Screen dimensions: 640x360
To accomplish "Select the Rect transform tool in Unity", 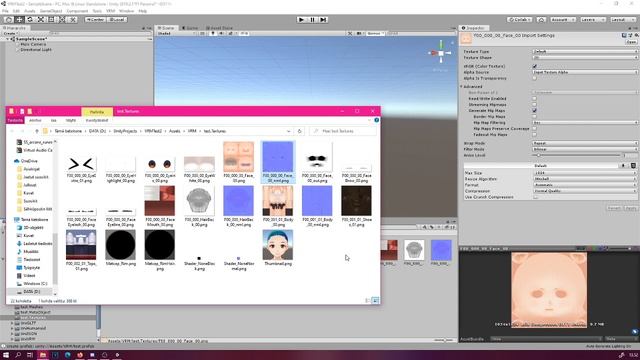I will coord(51,20).
